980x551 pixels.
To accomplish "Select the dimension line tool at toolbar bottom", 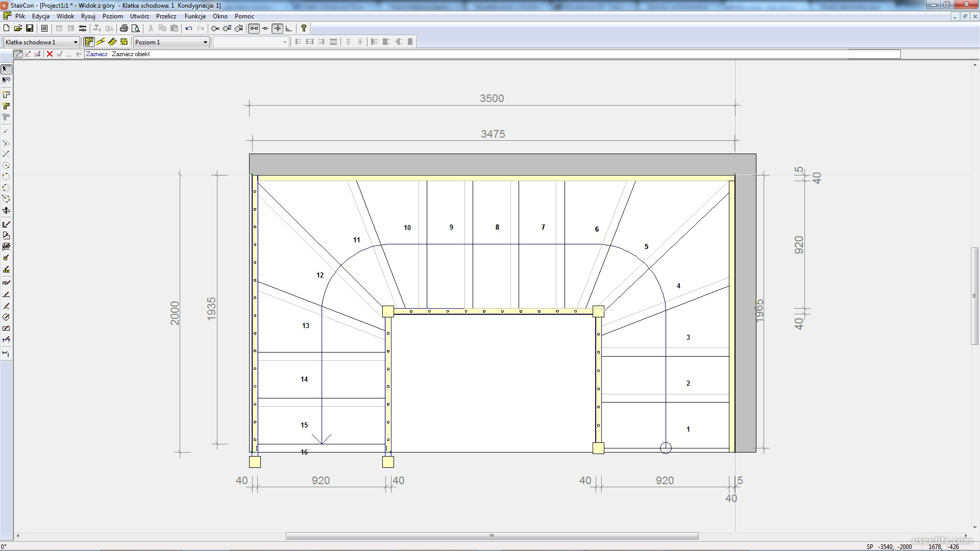I will [x=7, y=353].
